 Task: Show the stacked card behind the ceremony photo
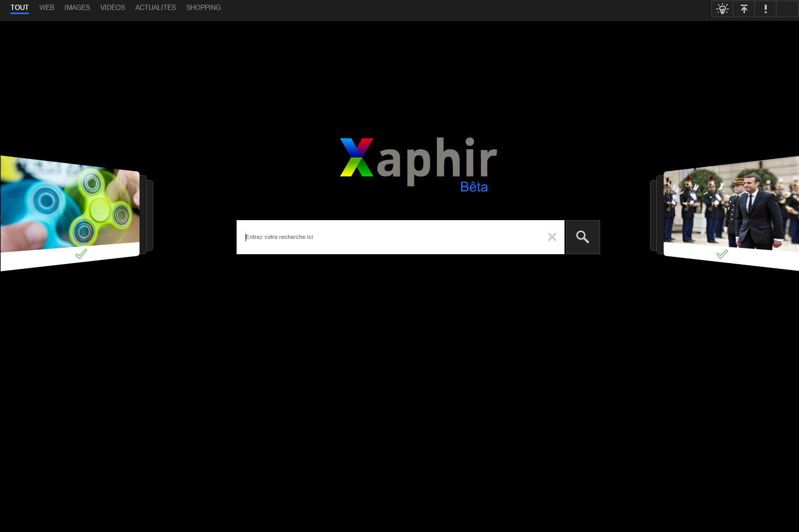pos(654,215)
